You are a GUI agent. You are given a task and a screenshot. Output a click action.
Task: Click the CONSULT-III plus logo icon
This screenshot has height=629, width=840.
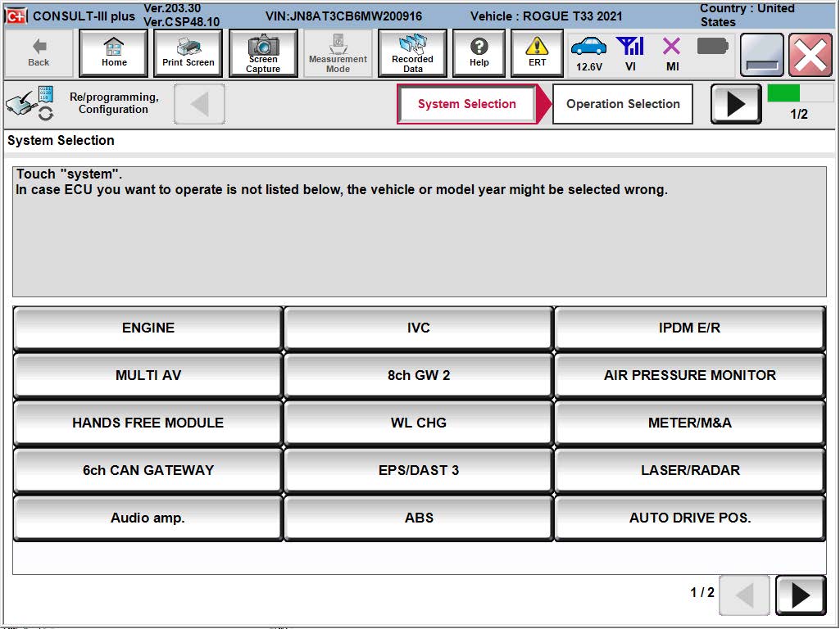click(x=16, y=16)
